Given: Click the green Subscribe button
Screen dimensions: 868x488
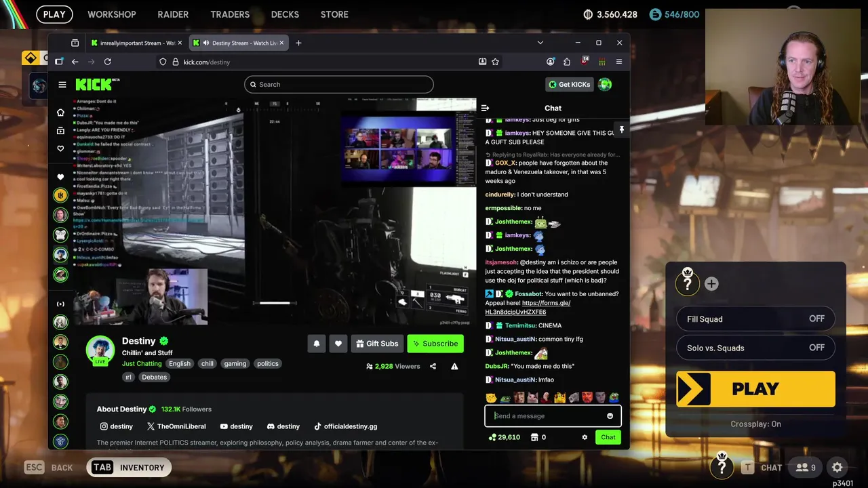Looking at the screenshot, I should coord(435,344).
